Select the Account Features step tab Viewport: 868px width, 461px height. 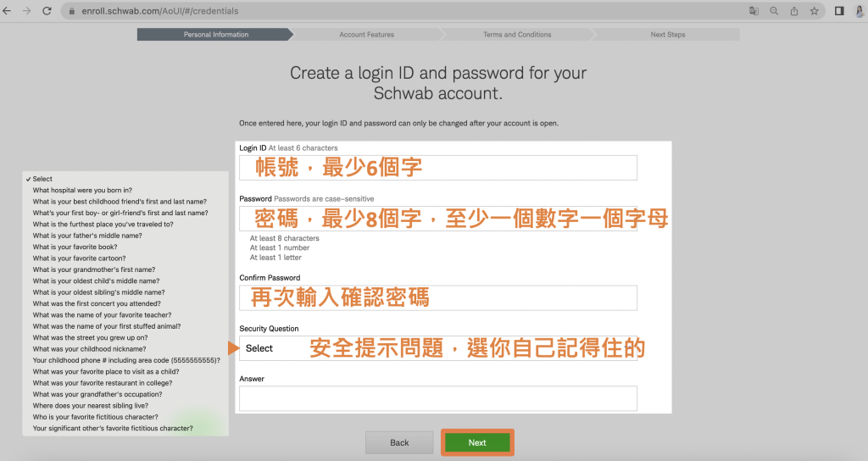click(x=366, y=34)
